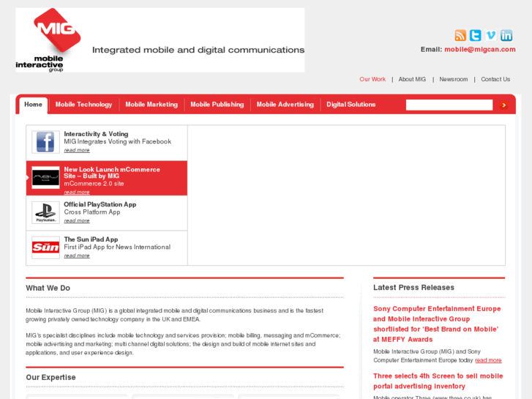Open the Contact Us link
The width and height of the screenshot is (532, 399).
495,79
